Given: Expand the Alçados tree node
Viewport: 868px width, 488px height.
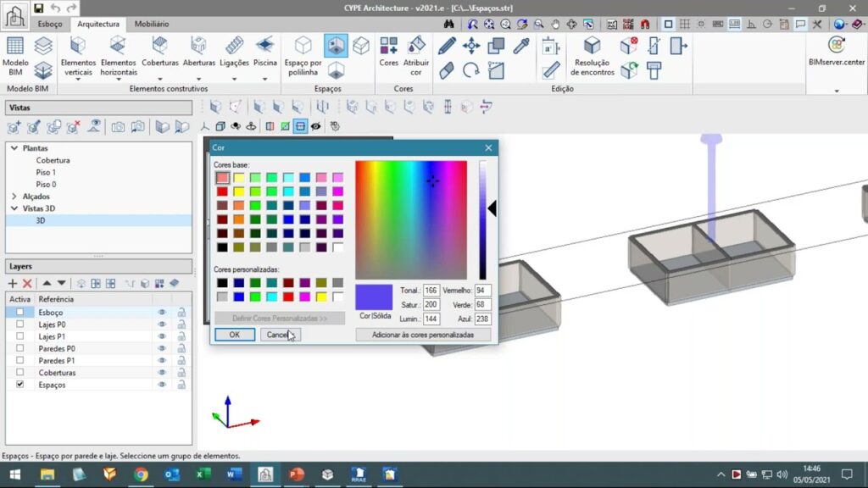Looking at the screenshot, I should [14, 197].
